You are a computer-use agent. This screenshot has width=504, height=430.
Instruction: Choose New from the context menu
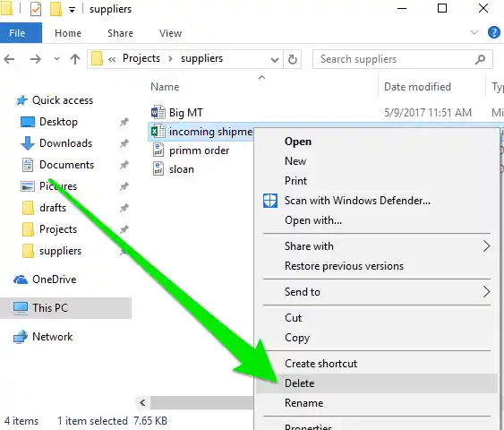(295, 161)
